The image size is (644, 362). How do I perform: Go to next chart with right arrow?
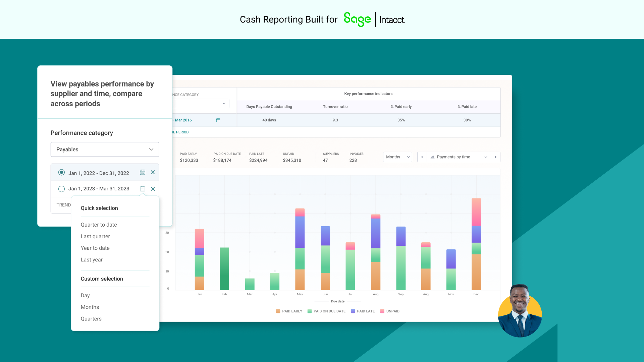coord(495,157)
